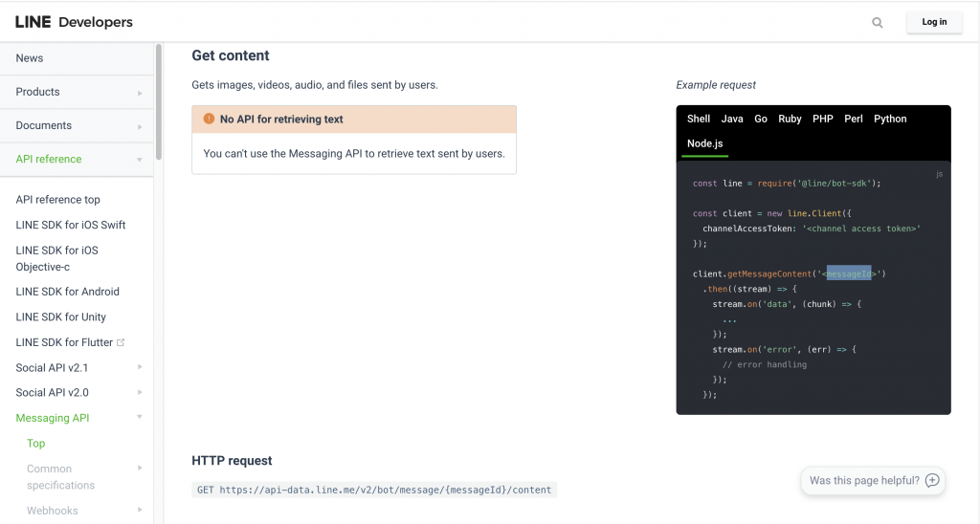The height and width of the screenshot is (524, 980).
Task: Collapse the Messaging API submenu arrow
Action: [140, 418]
